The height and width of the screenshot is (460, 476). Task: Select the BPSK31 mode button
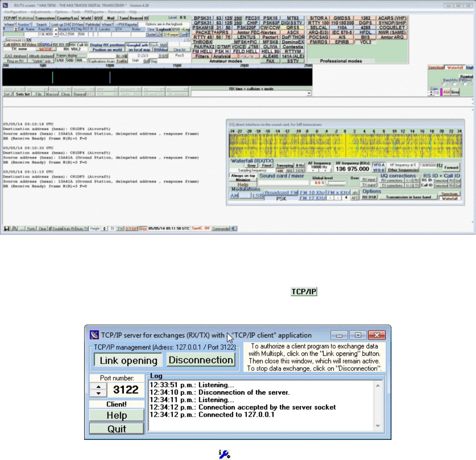point(203,18)
